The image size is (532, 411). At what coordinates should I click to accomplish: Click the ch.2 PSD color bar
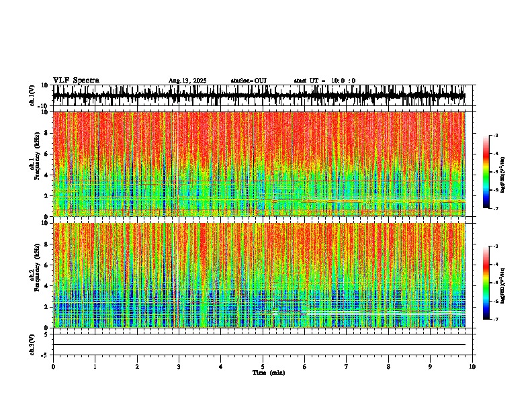(x=486, y=283)
